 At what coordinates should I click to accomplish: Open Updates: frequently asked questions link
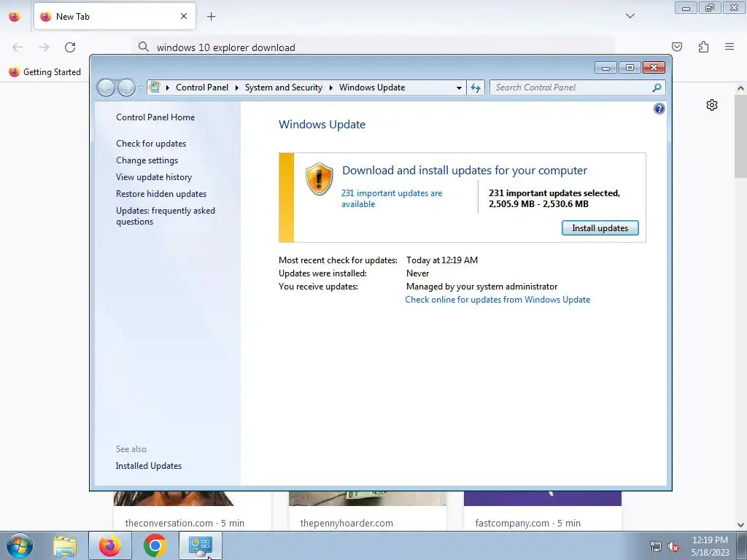pos(166,216)
